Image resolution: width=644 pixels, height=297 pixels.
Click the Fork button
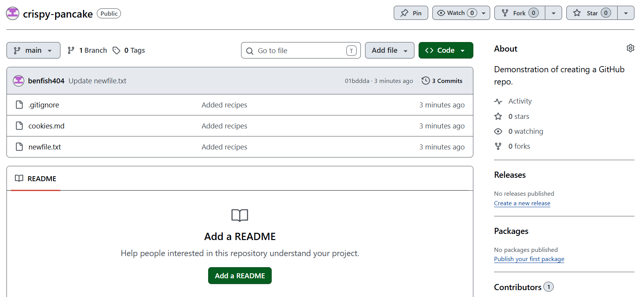pos(520,13)
